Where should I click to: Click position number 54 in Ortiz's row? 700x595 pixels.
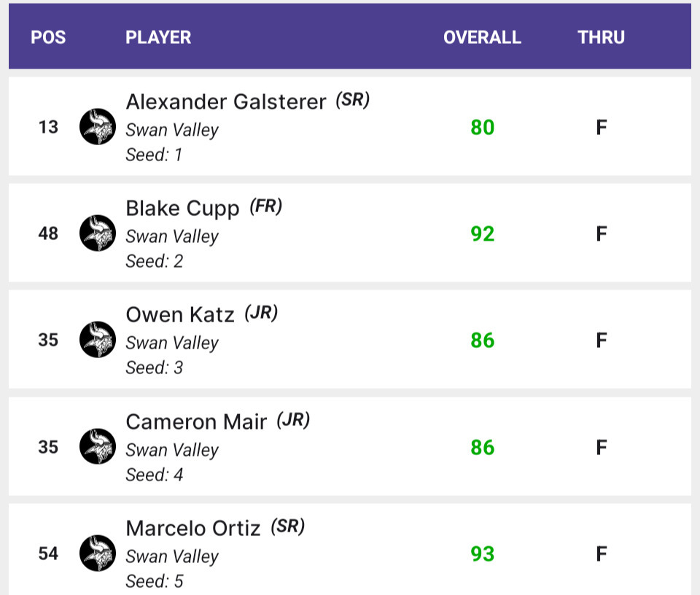click(x=48, y=554)
